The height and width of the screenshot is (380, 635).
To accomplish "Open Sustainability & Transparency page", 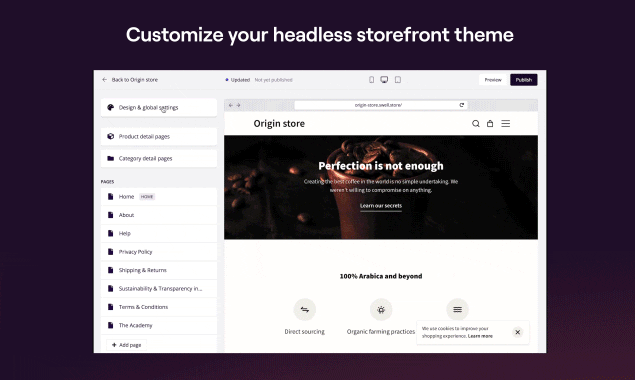I will click(x=159, y=288).
